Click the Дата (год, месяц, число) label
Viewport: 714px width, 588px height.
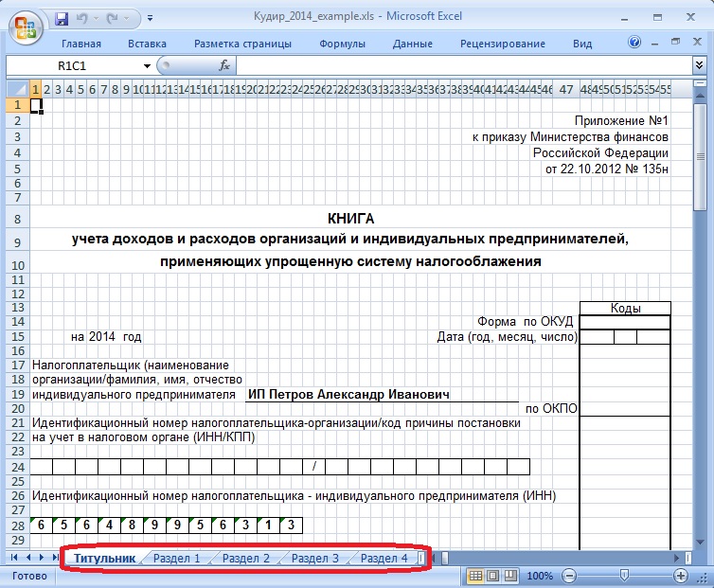pos(508,336)
